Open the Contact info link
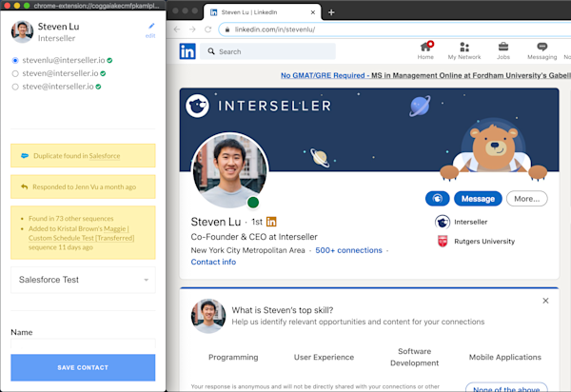The image size is (571, 392). 213,262
